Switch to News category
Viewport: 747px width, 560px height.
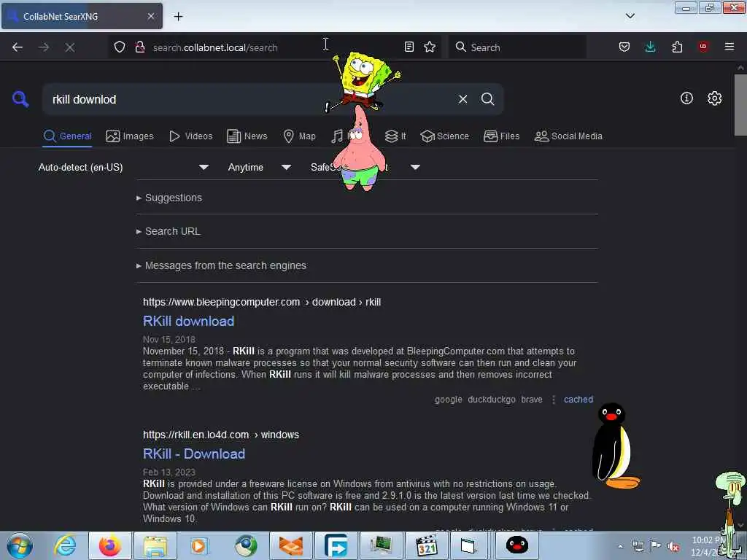click(247, 136)
